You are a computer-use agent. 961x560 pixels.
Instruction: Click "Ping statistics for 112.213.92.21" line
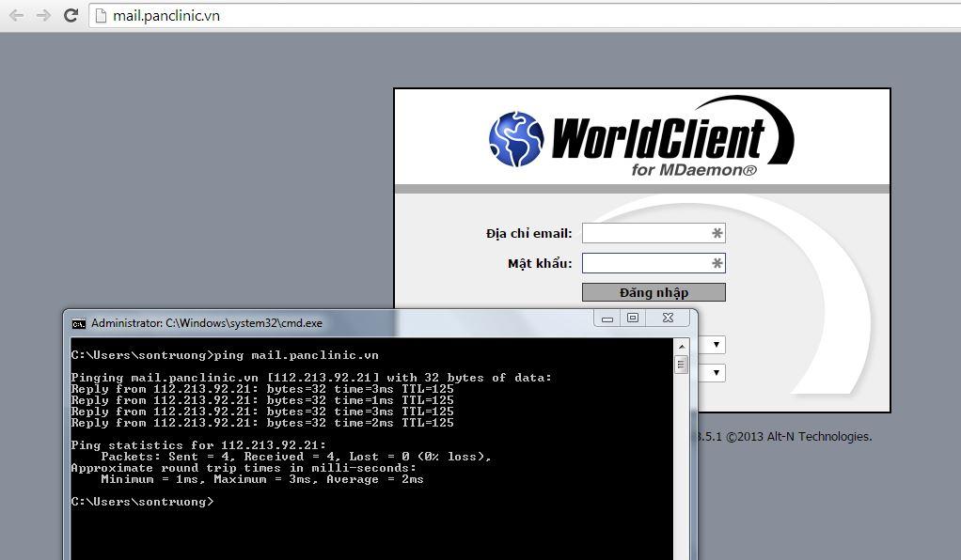tap(198, 445)
